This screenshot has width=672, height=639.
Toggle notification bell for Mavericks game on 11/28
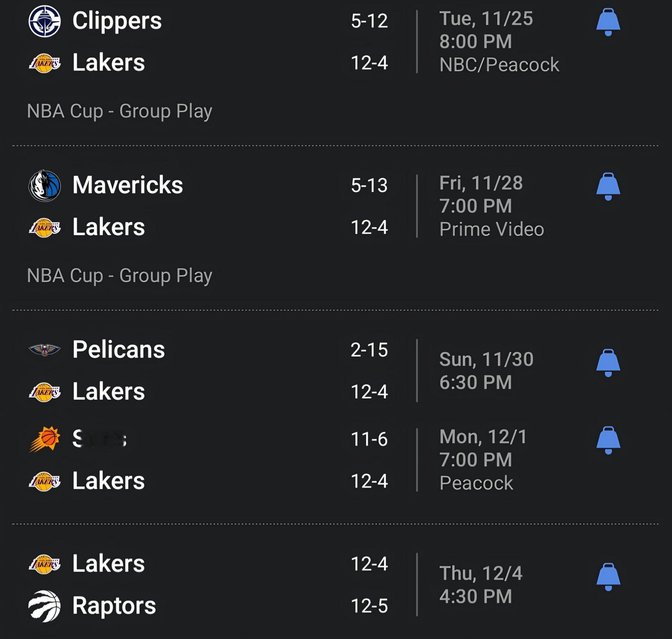[x=608, y=187]
